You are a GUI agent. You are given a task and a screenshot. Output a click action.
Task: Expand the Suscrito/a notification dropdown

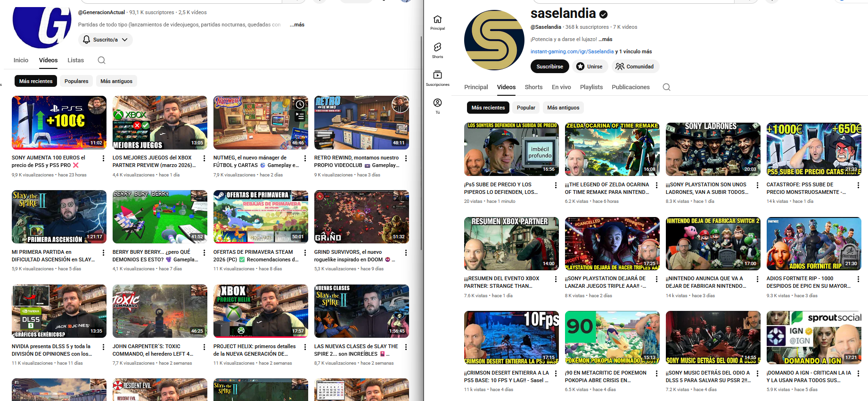[106, 40]
